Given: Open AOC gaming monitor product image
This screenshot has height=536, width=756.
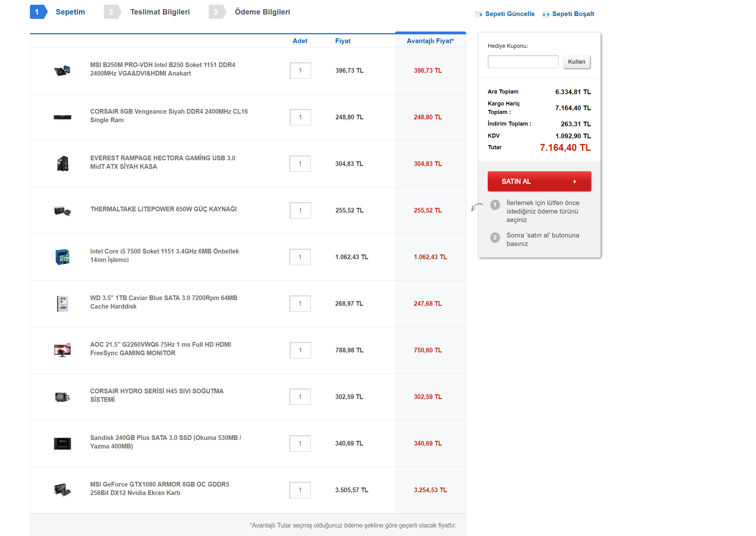Looking at the screenshot, I should point(62,350).
